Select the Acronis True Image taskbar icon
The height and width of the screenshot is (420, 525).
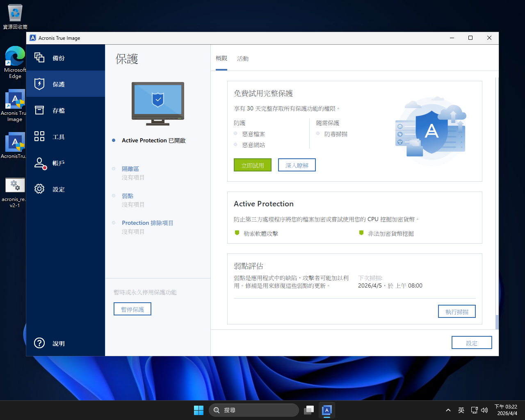[326, 410]
